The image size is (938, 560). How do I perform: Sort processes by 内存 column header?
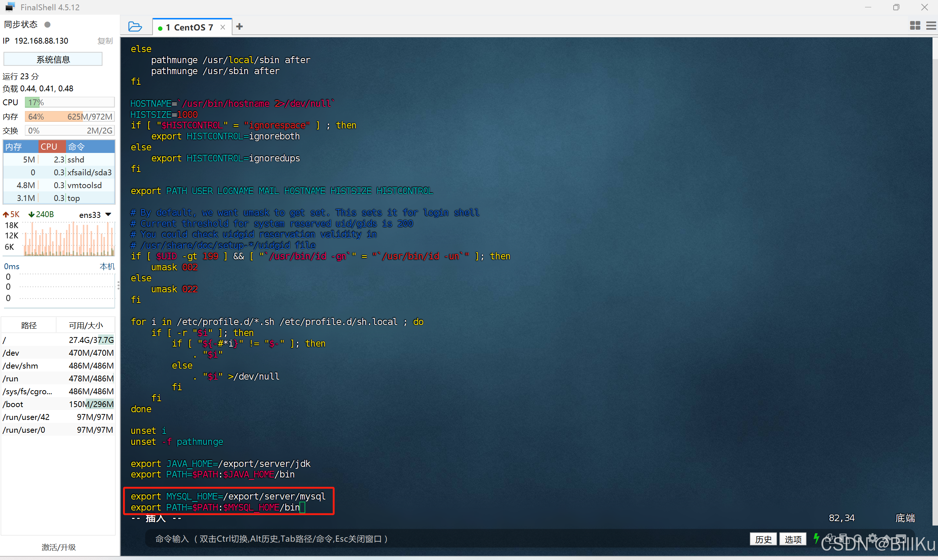coord(21,146)
